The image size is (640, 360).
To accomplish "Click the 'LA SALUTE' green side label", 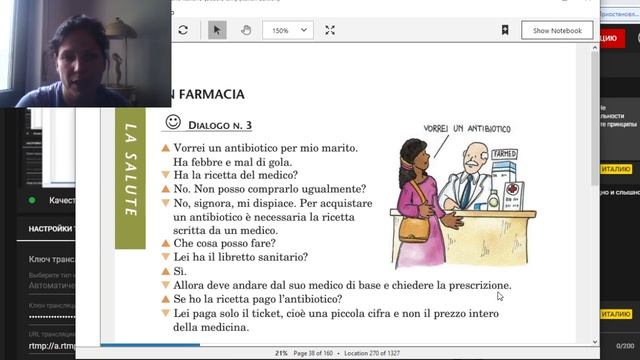I will (x=130, y=178).
